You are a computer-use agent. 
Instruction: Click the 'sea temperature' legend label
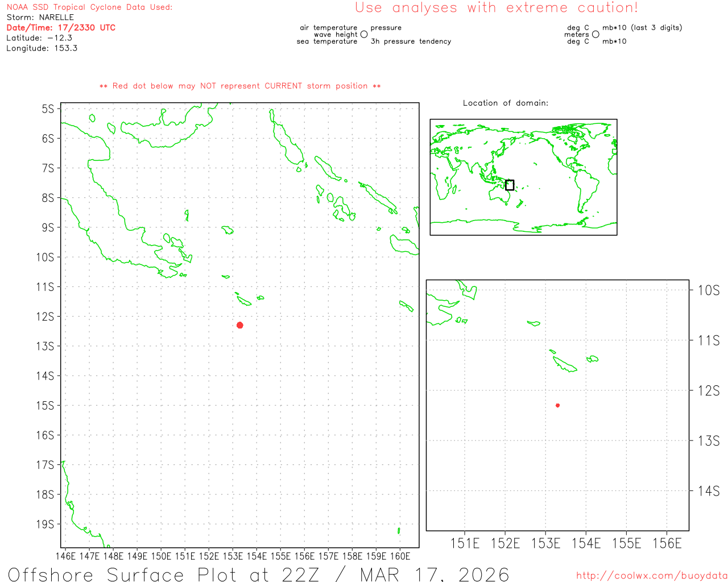click(327, 41)
